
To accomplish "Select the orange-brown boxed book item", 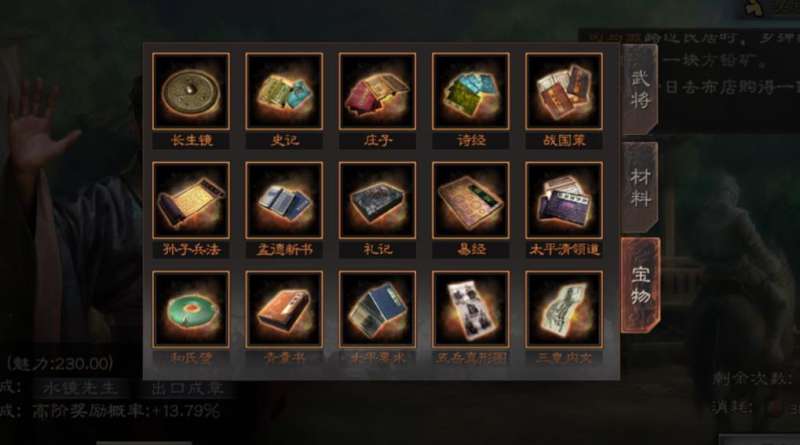I will point(284,310).
